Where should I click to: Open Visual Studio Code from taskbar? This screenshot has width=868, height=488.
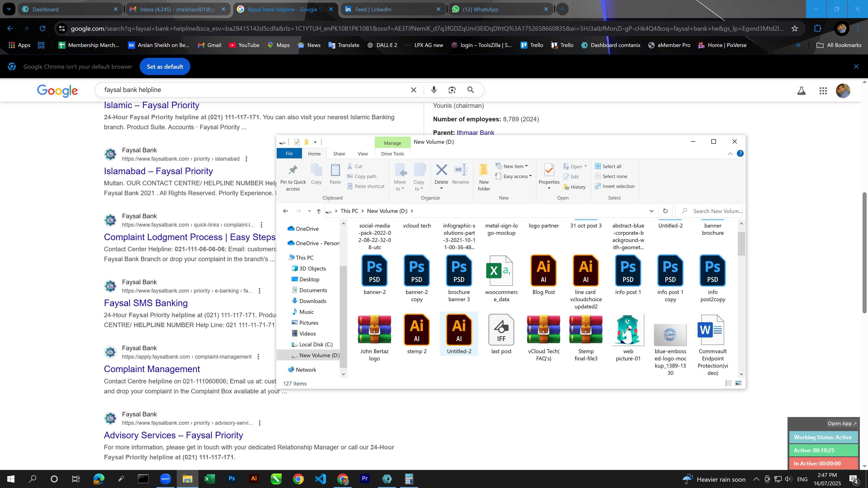pyautogui.click(x=320, y=479)
